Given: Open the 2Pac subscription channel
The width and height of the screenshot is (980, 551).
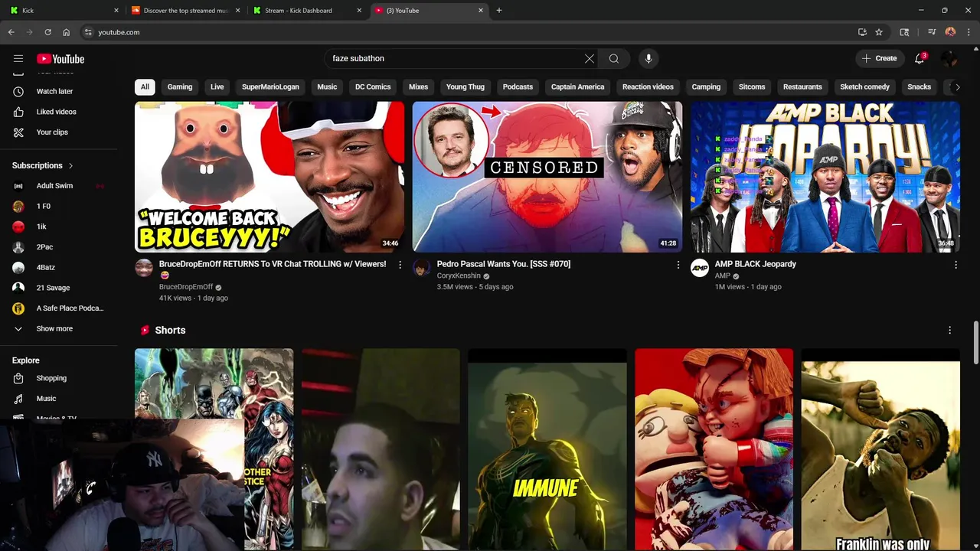Looking at the screenshot, I should pos(44,246).
